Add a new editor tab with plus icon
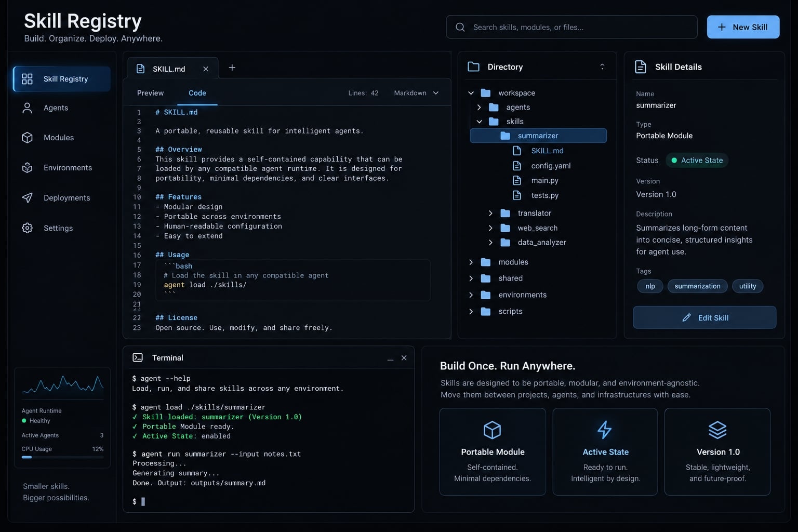Viewport: 798px width, 532px height. click(x=232, y=68)
